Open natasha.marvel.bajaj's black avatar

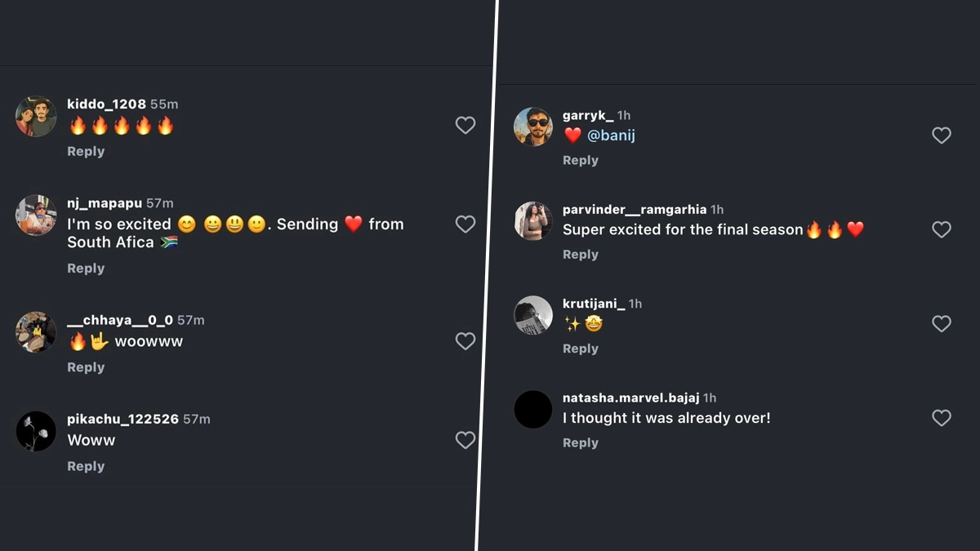pos(533,410)
